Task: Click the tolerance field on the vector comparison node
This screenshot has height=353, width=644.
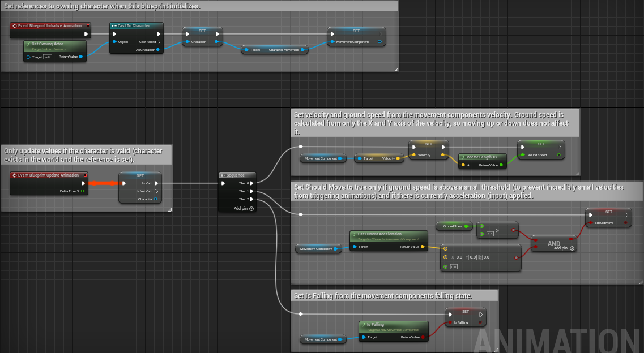Action: 454,267
